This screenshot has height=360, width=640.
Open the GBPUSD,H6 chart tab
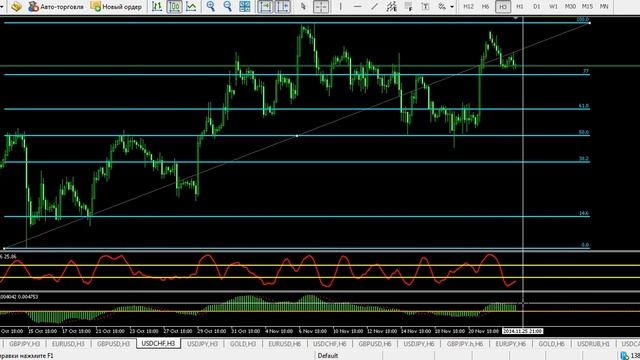[x=375, y=344]
